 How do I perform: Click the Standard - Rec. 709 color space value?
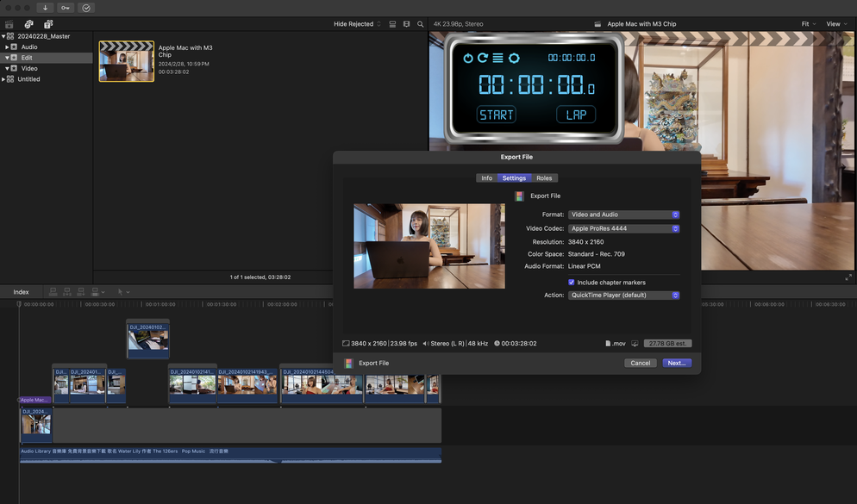click(x=597, y=254)
